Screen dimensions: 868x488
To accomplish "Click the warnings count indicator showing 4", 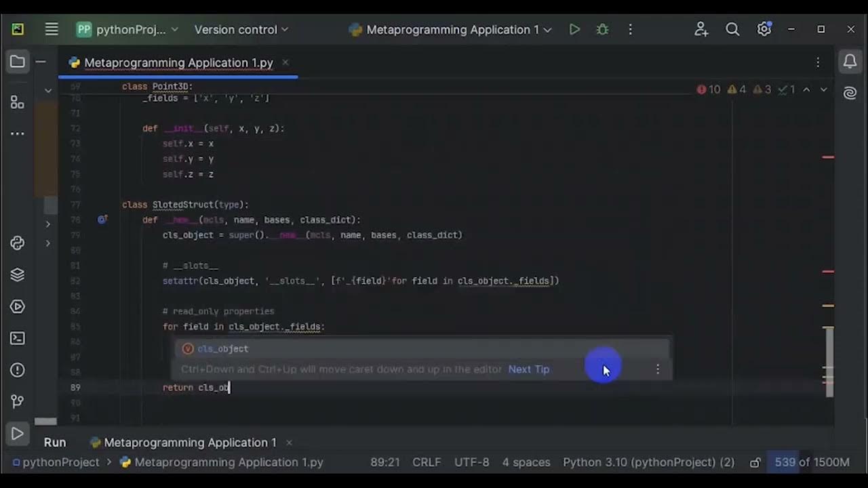I will coord(737,89).
